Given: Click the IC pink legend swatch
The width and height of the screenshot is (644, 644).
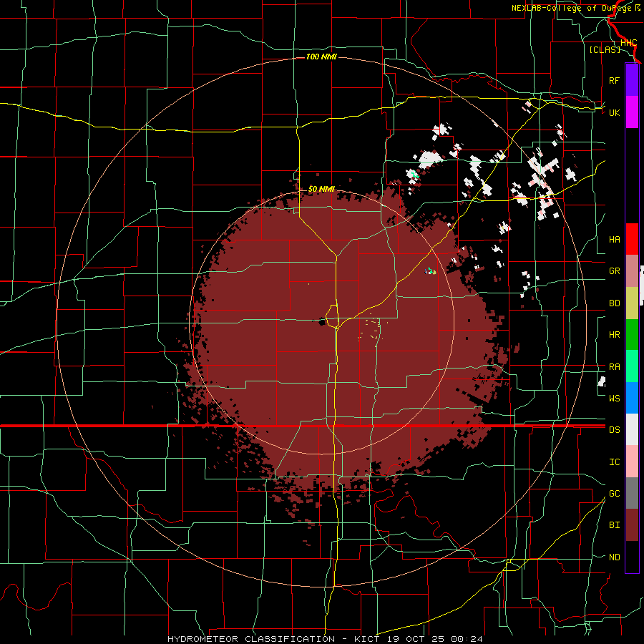Looking at the screenshot, I should pyautogui.click(x=632, y=462).
